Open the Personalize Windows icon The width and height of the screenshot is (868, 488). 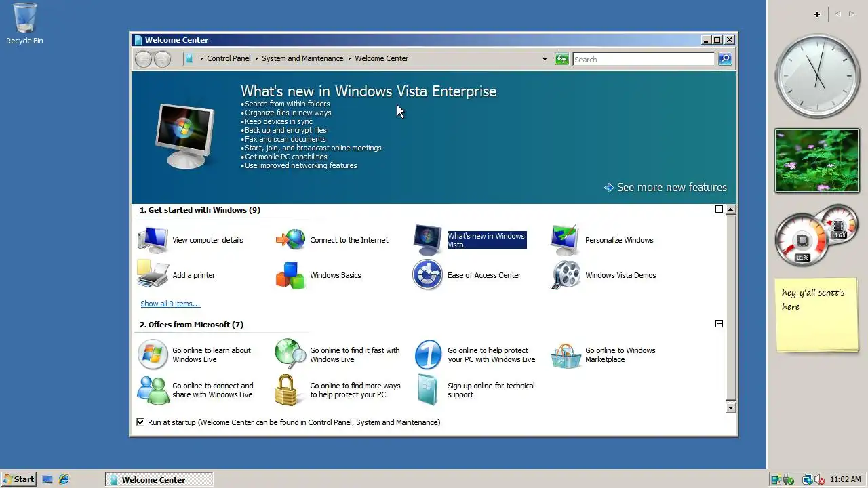tap(566, 240)
